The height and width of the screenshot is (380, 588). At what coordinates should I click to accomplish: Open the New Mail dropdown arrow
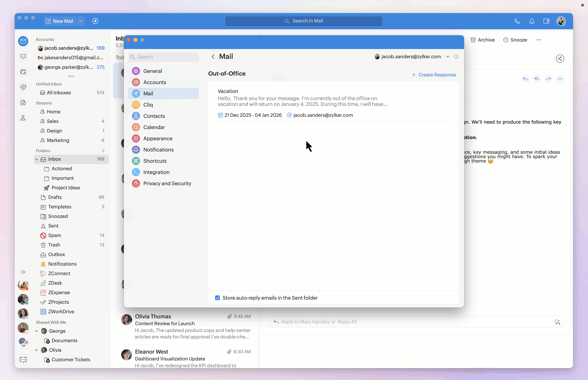(81, 21)
